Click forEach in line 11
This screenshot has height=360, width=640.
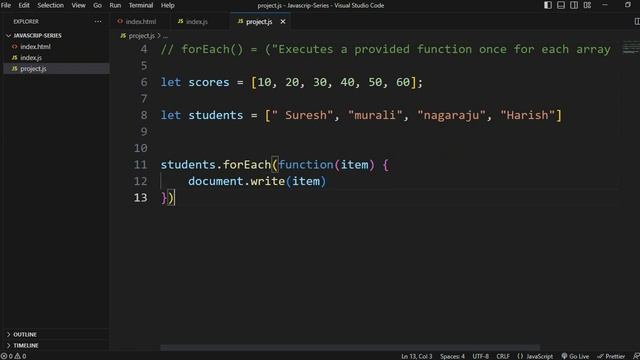pyautogui.click(x=247, y=164)
